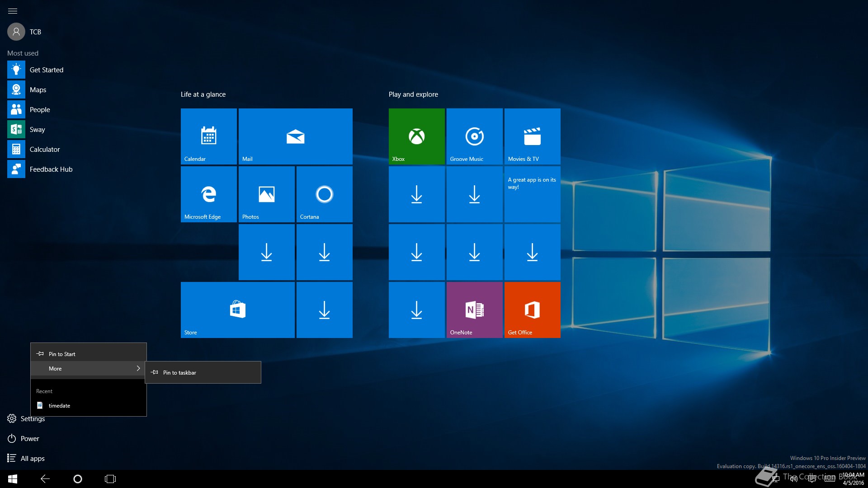Open the Action Center notification icon
The image size is (868, 488).
pyautogui.click(x=812, y=479)
